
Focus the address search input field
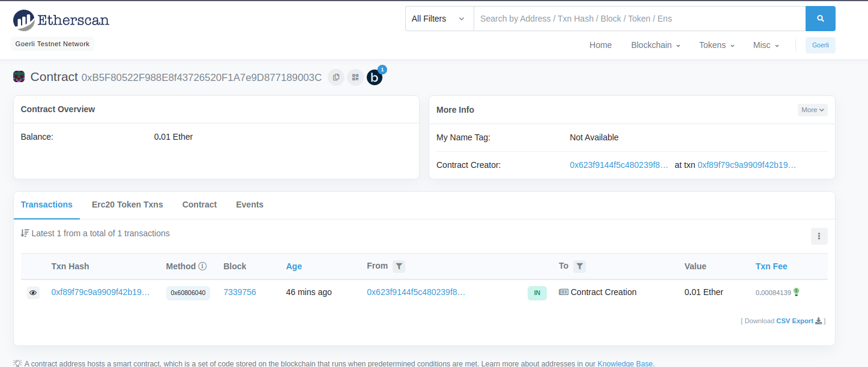pyautogui.click(x=639, y=19)
